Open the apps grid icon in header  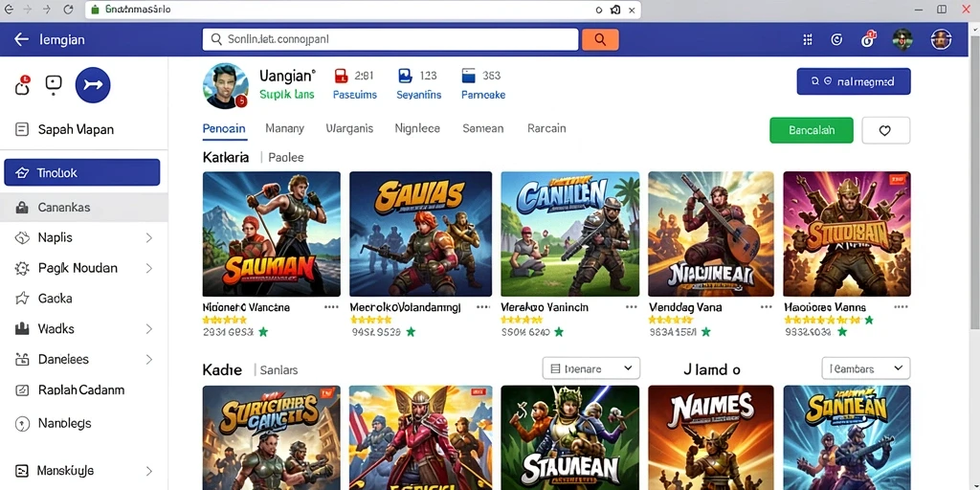807,40
